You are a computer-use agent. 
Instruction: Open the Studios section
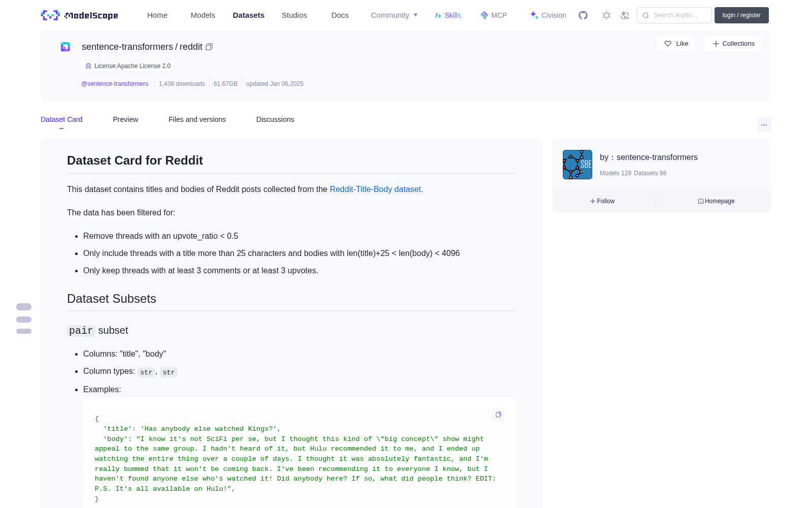click(294, 15)
